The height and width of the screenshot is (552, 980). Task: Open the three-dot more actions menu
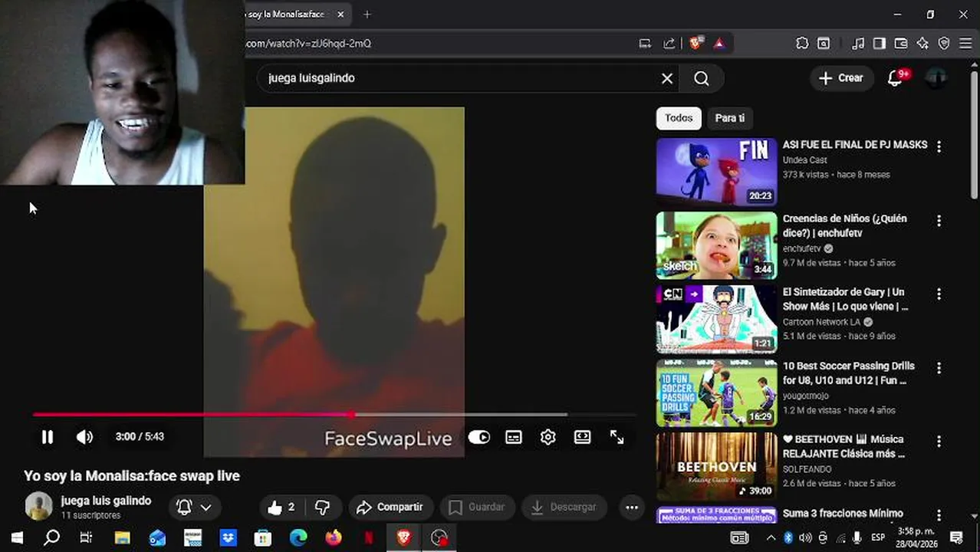pos(632,508)
